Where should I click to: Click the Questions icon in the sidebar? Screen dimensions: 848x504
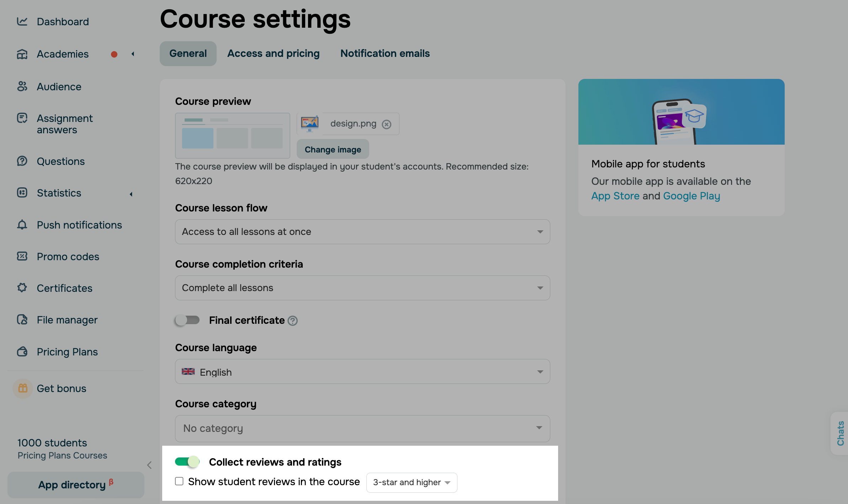coord(22,161)
